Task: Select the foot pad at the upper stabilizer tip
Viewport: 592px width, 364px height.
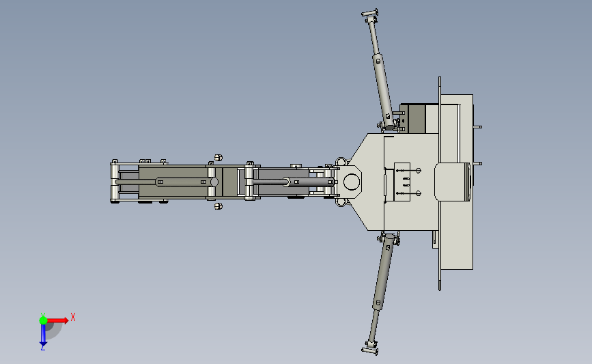Action: tap(370, 14)
